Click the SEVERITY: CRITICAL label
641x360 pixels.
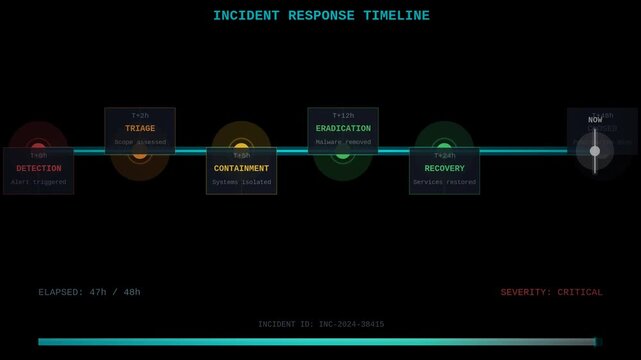pyautogui.click(x=551, y=292)
